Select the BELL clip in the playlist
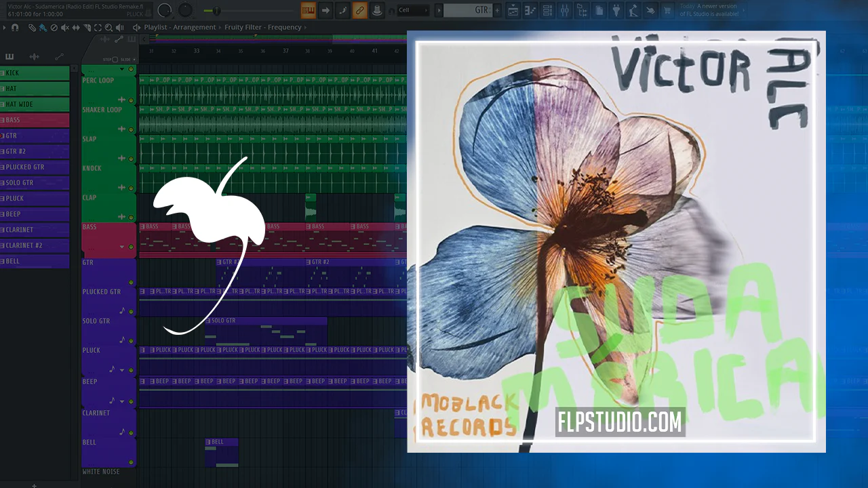 click(x=221, y=452)
